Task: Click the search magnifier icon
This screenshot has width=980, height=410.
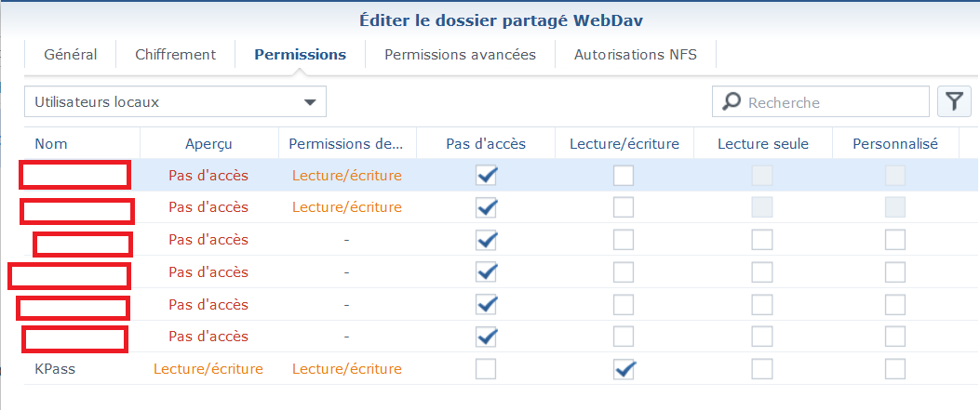Action: tap(732, 102)
